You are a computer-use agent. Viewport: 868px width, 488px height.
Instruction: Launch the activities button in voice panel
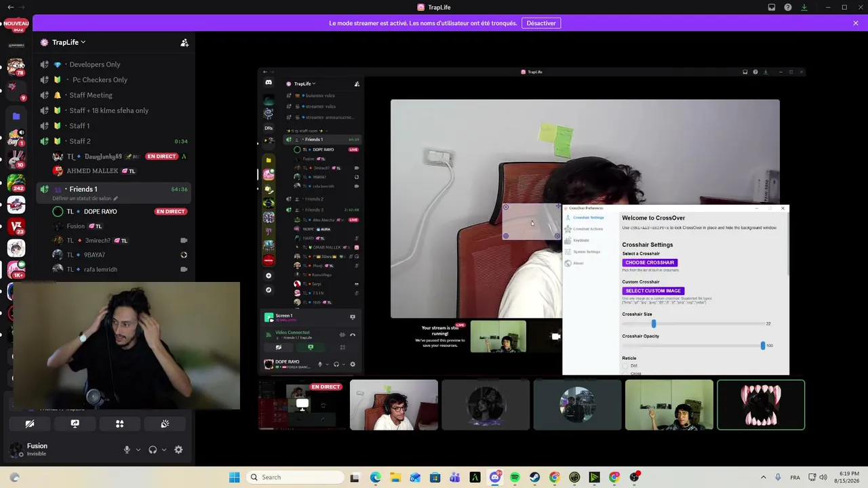coord(119,424)
